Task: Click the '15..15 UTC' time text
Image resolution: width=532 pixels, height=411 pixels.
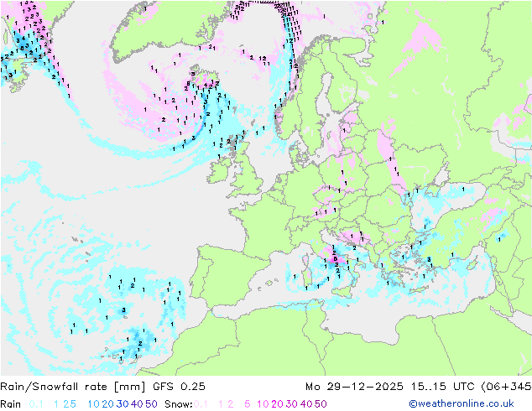Action: [443, 386]
